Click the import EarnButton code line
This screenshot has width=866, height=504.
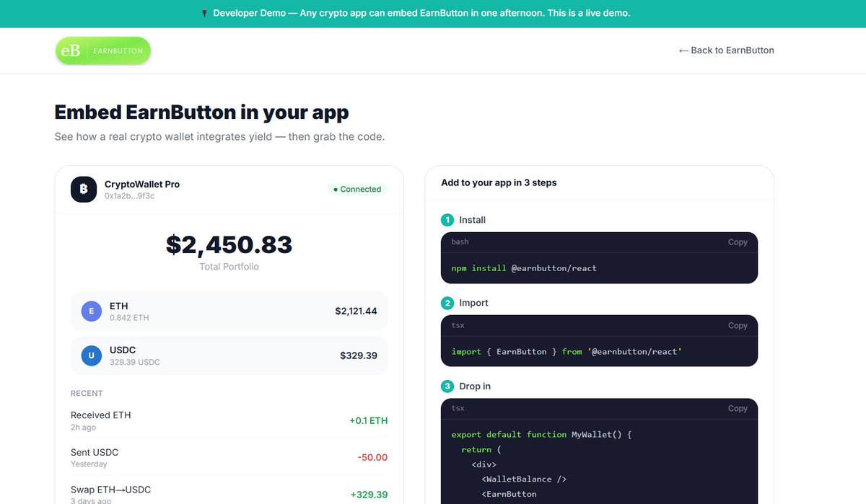pos(567,352)
